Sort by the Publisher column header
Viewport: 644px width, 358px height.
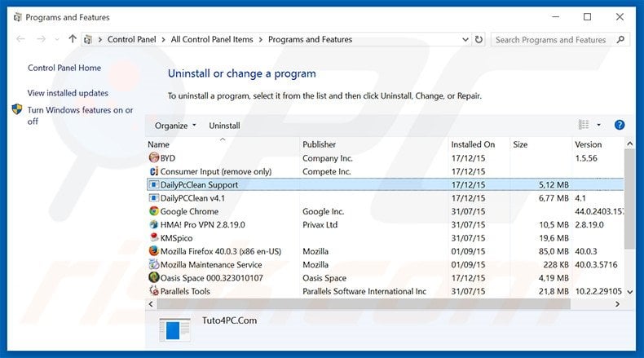click(373, 144)
